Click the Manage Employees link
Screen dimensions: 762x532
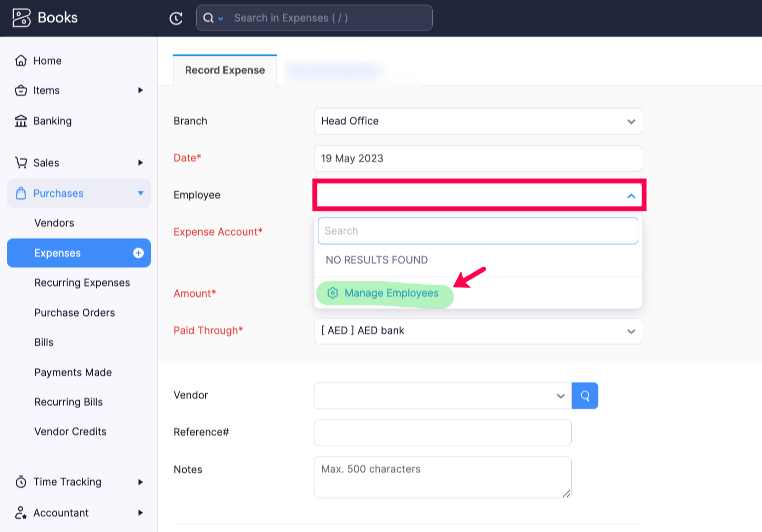point(391,293)
